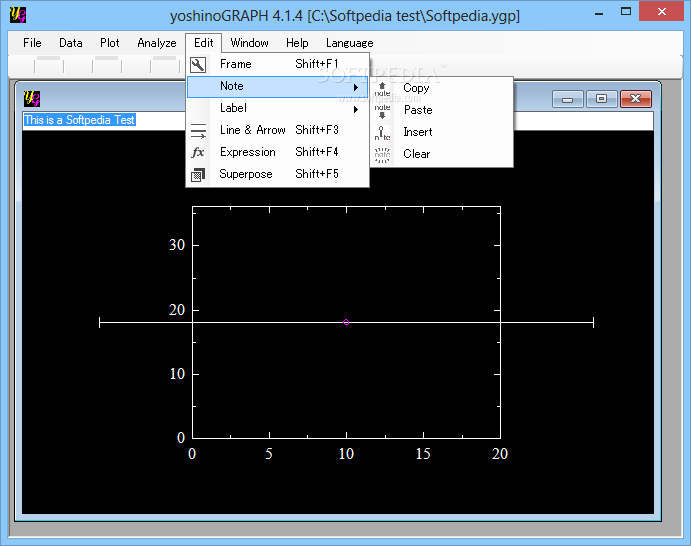Click x-axis label 15
691x546 pixels.
click(x=423, y=454)
